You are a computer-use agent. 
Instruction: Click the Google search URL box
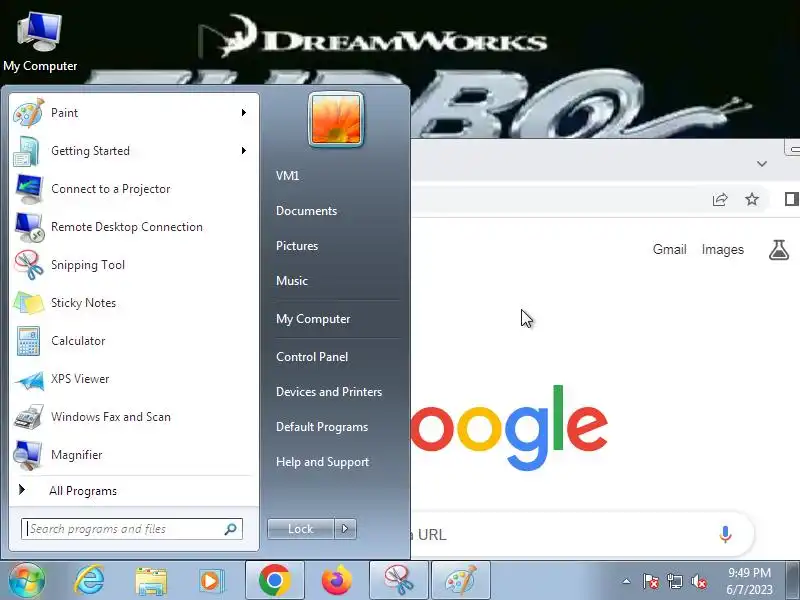582,534
